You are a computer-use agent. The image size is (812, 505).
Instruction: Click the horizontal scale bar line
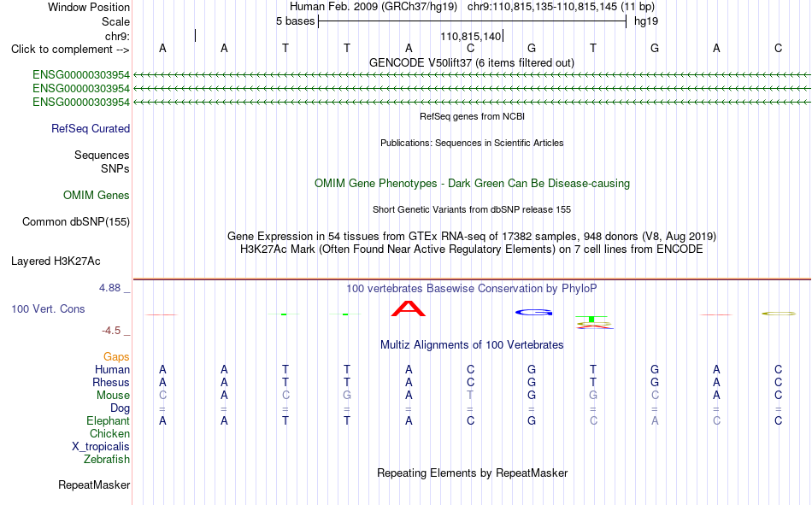[x=473, y=21]
